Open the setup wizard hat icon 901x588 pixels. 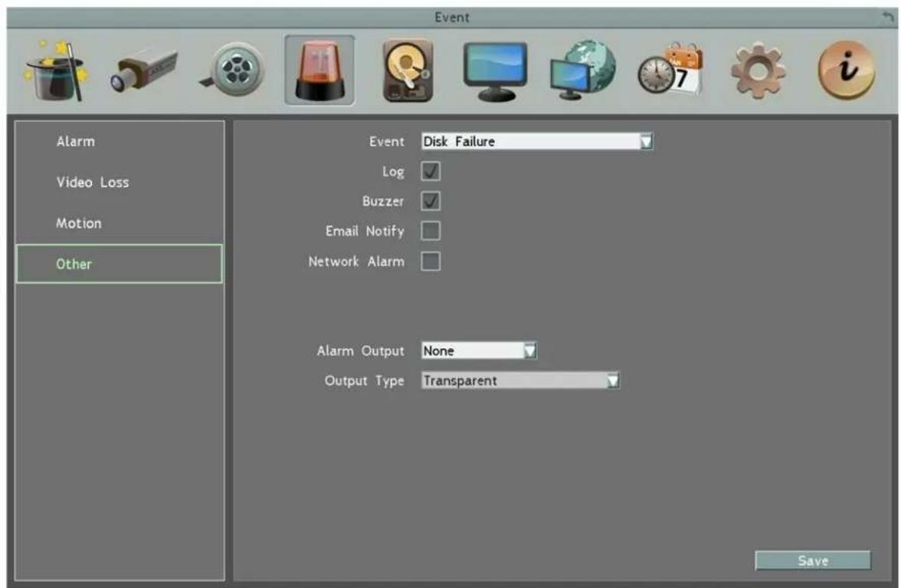[57, 70]
